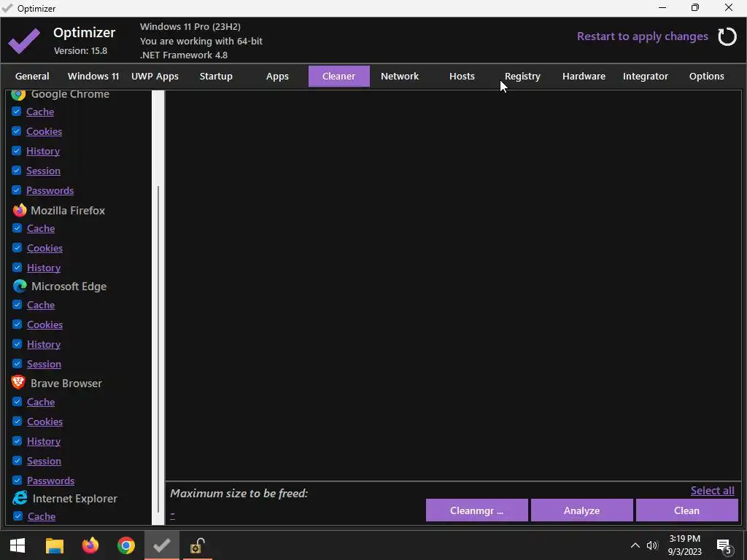Click the restart circular arrow icon
Image resolution: width=747 pixels, height=560 pixels.
(x=727, y=36)
